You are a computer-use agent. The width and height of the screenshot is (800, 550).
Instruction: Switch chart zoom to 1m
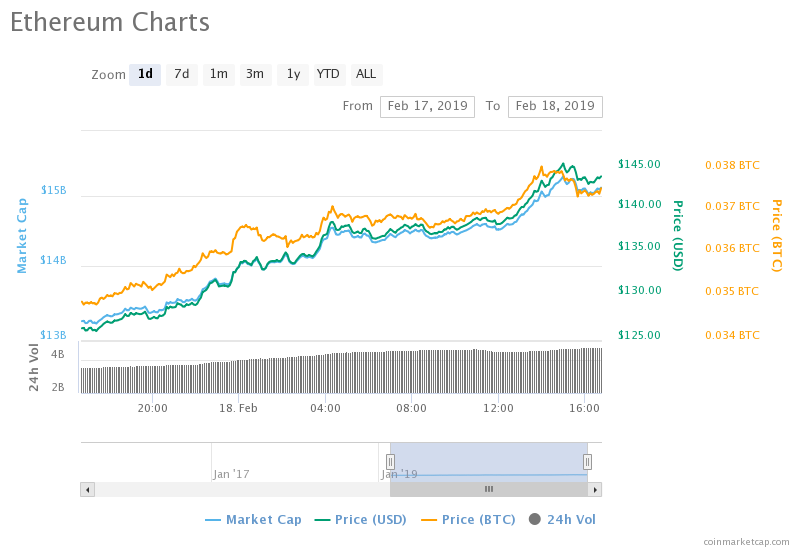click(x=219, y=74)
